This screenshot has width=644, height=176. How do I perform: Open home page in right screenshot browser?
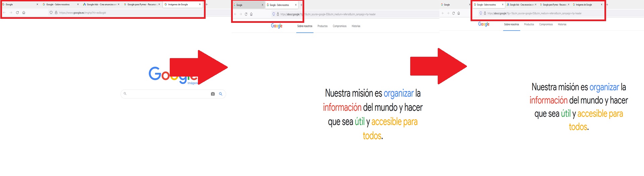(459, 13)
